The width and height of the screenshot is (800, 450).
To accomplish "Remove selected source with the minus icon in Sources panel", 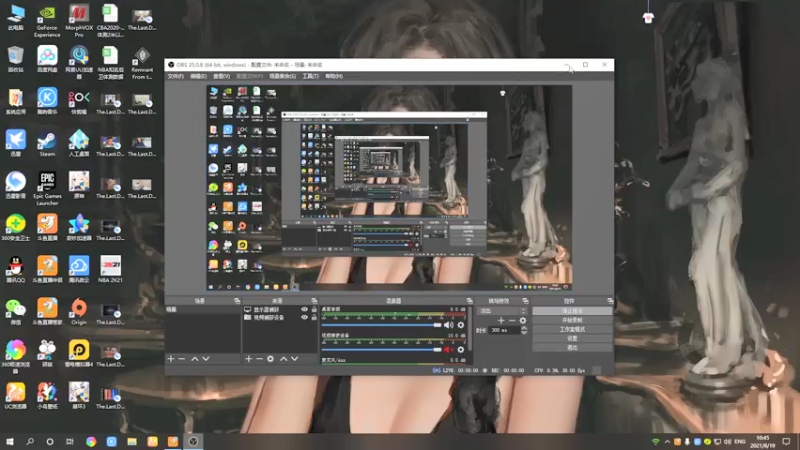I will point(259,359).
